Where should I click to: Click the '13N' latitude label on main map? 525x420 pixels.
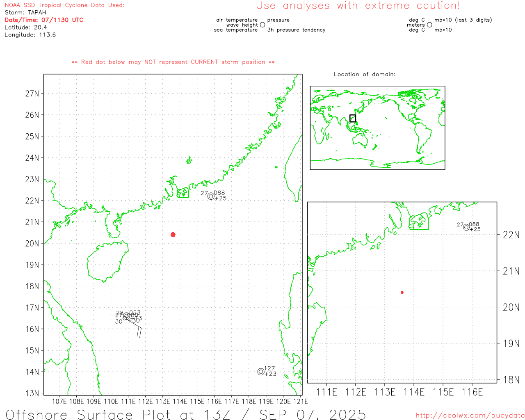32,393
